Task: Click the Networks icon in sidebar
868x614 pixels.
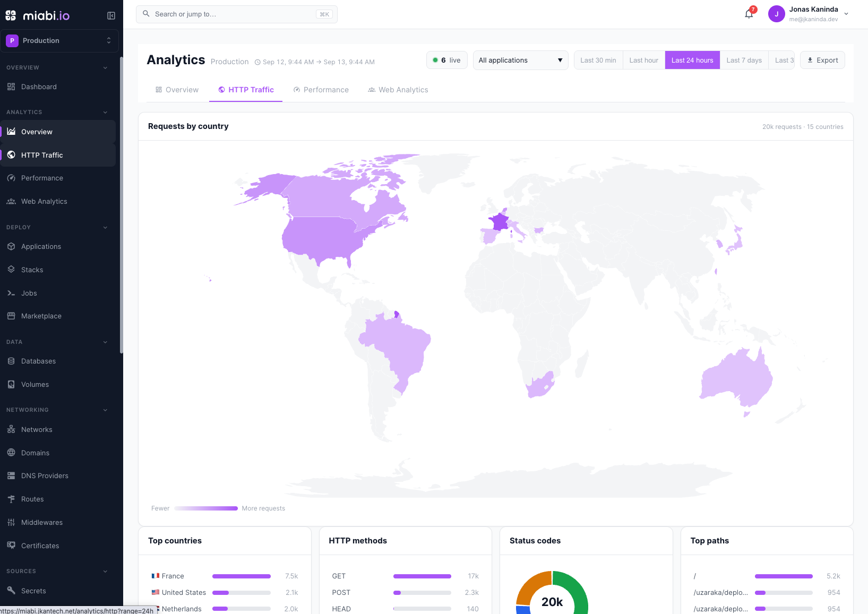Action: (11, 429)
